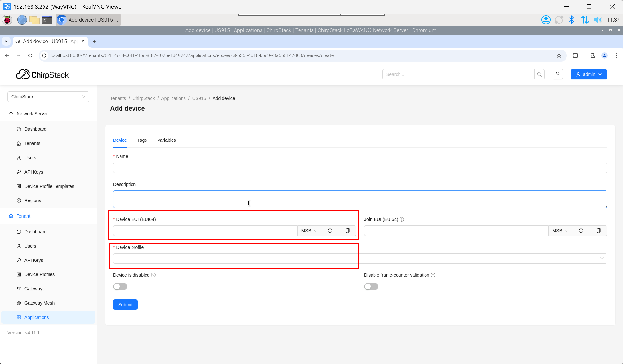Click the Join EUI copy icon

point(598,231)
